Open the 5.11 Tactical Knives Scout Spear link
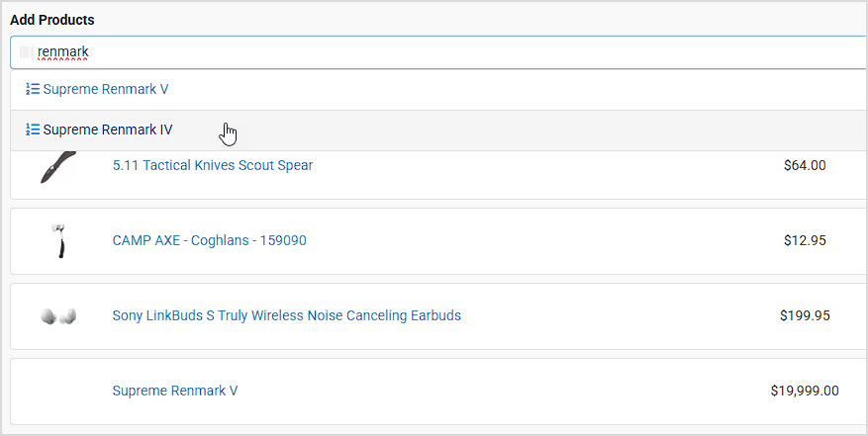This screenshot has width=868, height=436. [213, 165]
